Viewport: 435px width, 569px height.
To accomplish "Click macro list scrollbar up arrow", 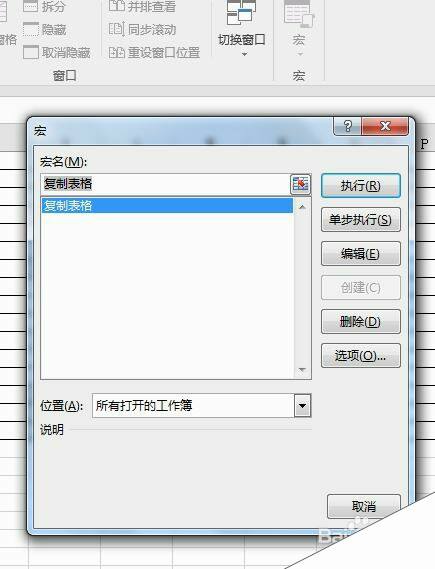I will [x=302, y=207].
